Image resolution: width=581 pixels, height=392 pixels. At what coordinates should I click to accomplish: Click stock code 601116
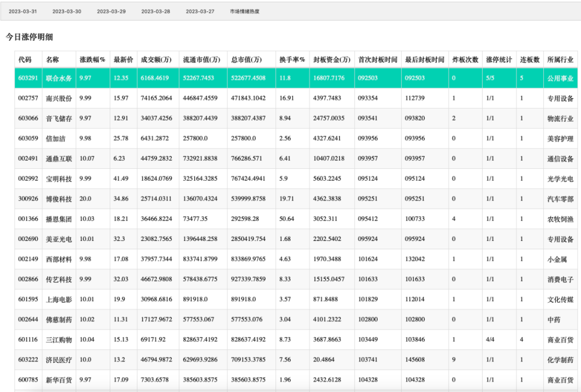28,339
